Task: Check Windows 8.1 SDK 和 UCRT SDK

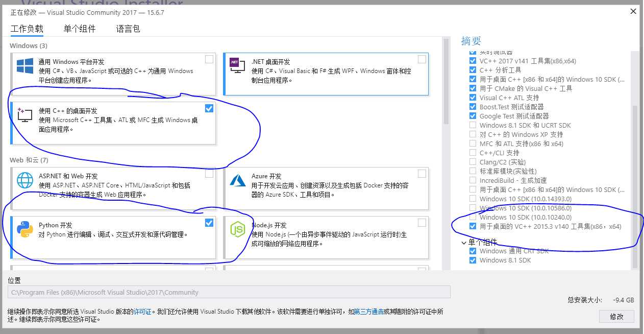Action: [473, 125]
